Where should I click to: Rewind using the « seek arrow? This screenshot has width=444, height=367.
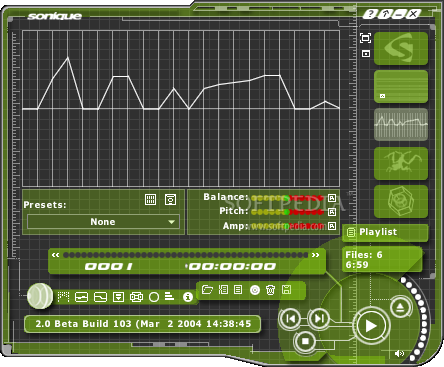55,255
